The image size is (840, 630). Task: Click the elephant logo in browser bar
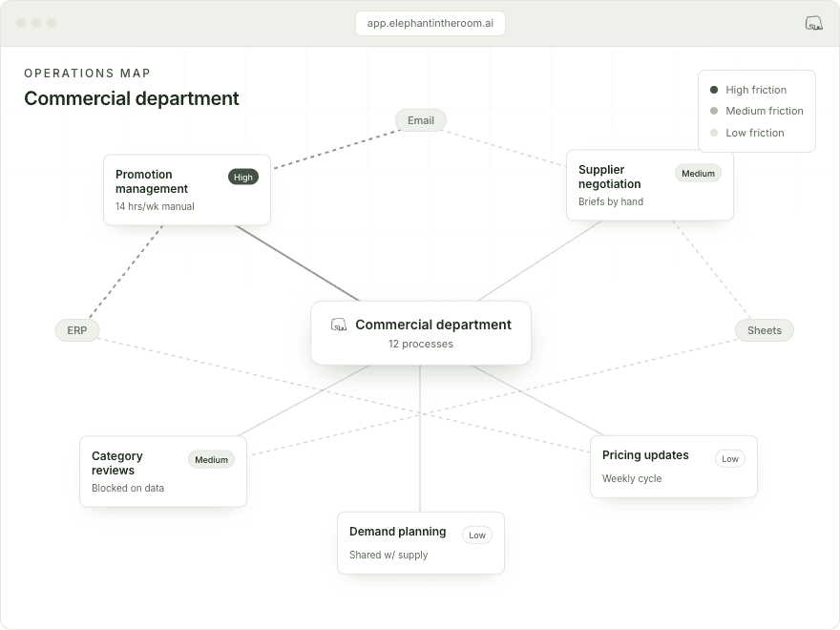813,23
